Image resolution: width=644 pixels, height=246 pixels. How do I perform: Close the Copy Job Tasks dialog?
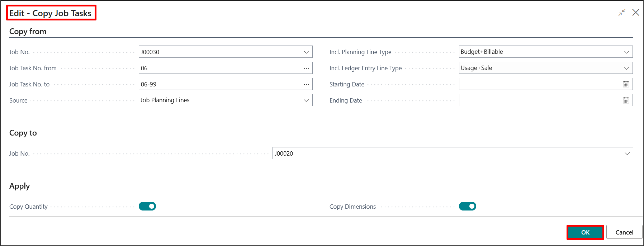[636, 13]
